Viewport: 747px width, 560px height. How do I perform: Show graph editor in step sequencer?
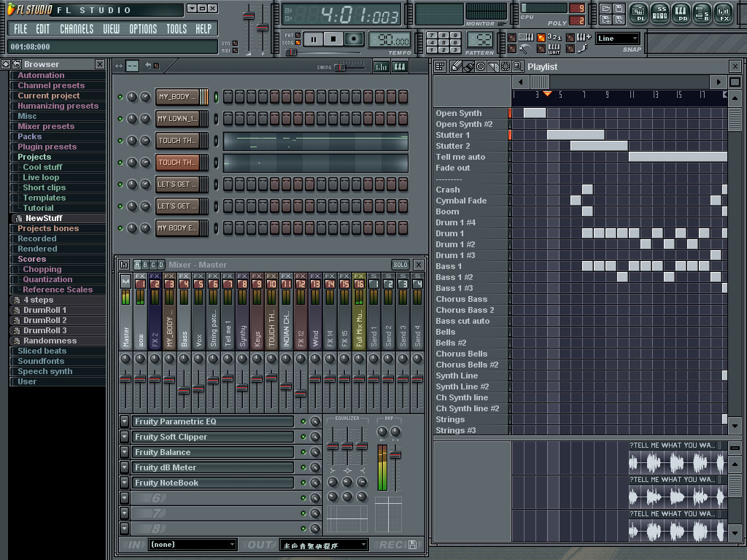381,66
